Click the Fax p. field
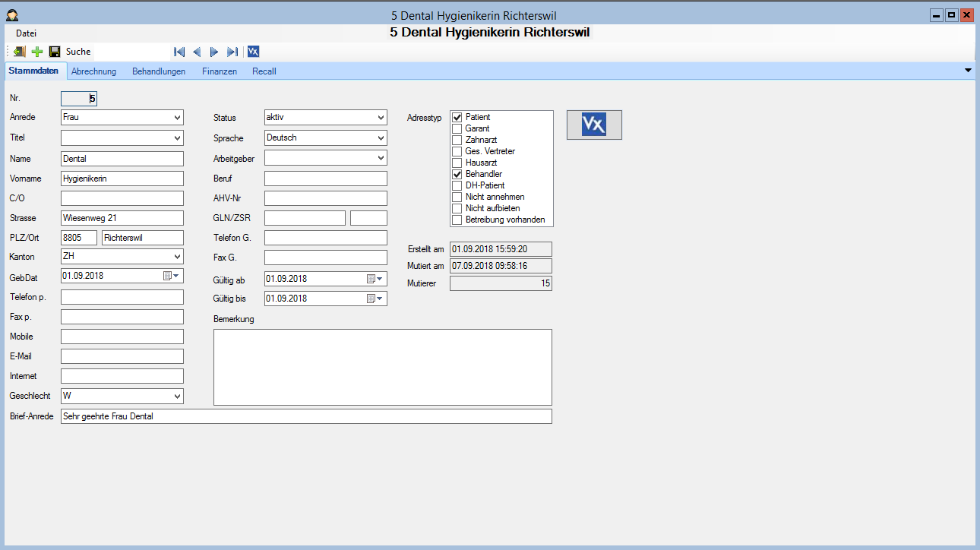The height and width of the screenshot is (550, 980). 122,317
